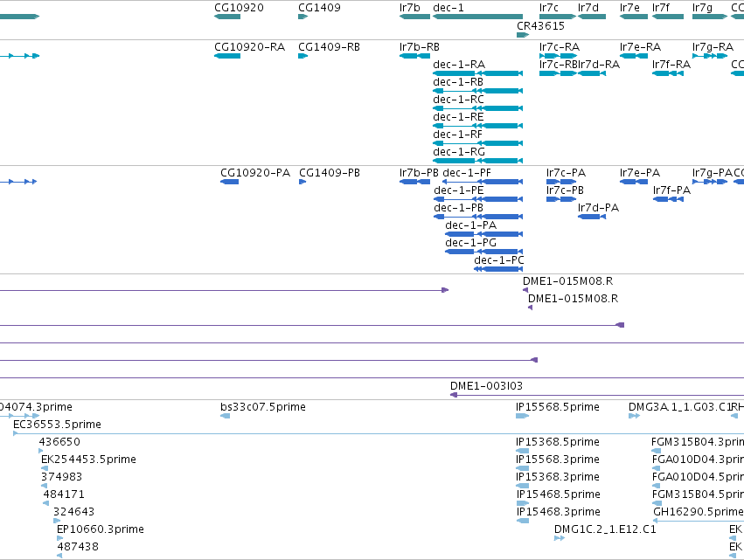Click the IP15368.5prime EST feature
The image size is (744, 560).
coord(523,451)
